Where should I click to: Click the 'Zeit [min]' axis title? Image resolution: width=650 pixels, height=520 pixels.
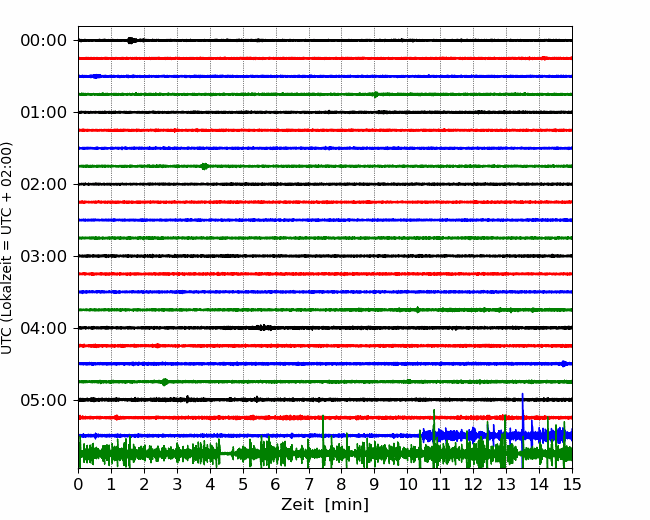point(325,505)
